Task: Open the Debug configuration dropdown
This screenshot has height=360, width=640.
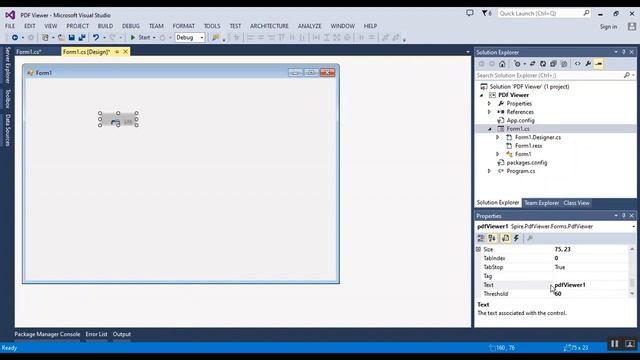Action: coord(202,38)
